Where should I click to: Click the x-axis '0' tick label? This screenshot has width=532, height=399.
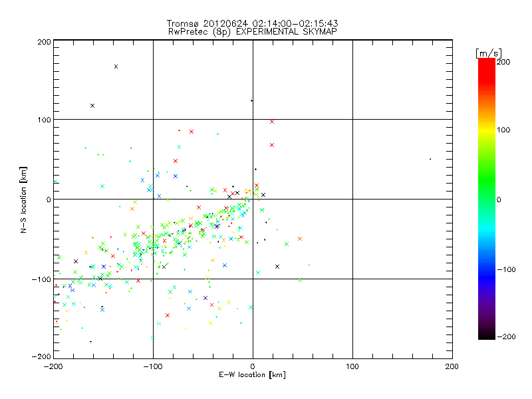click(253, 366)
